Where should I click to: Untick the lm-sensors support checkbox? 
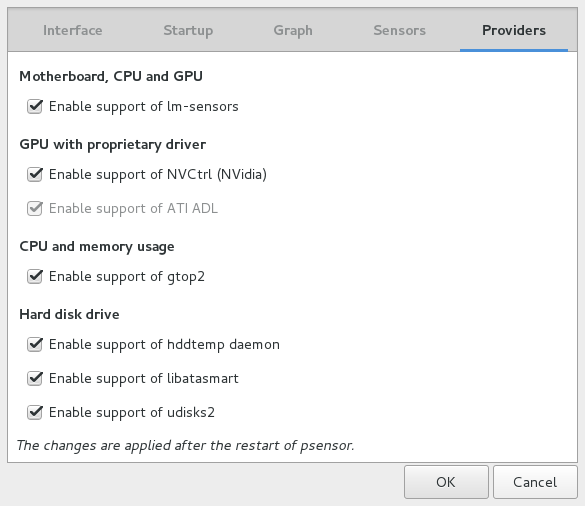(35, 106)
